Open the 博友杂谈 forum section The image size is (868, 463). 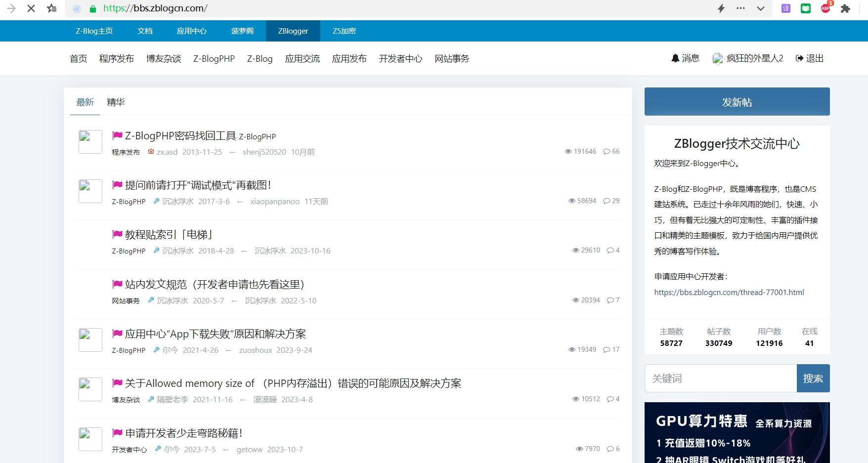[164, 59]
